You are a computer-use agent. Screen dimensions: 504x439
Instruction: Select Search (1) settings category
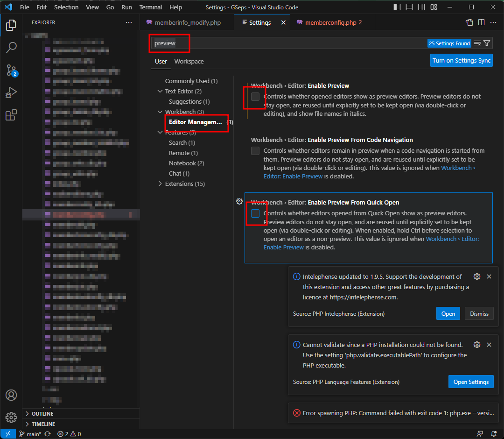182,142
